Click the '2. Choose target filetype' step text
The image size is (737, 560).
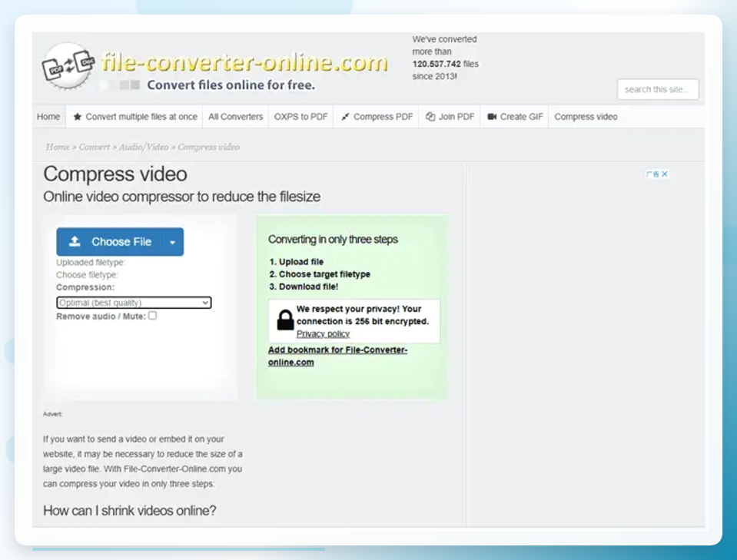tap(320, 274)
